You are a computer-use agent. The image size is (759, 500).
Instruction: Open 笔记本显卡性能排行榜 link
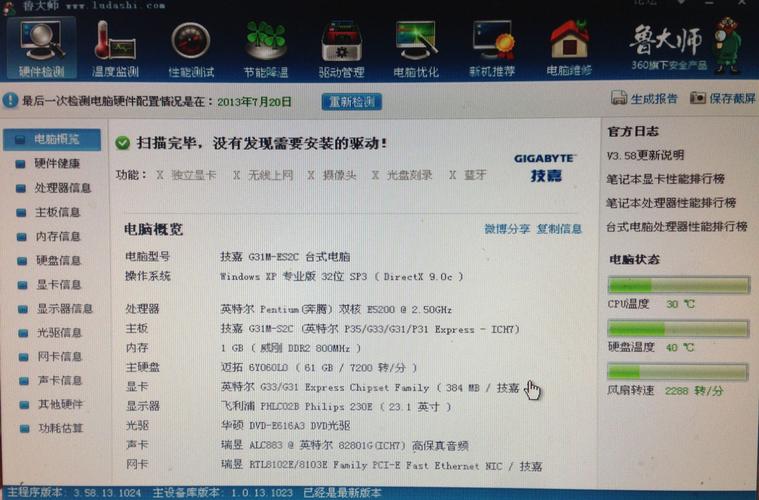tap(666, 179)
